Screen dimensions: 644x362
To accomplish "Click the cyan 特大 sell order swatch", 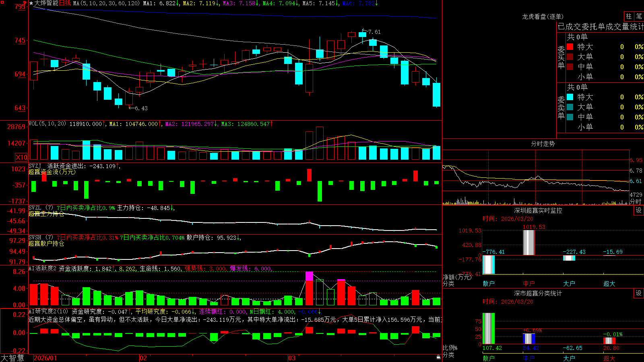I will (x=570, y=97).
